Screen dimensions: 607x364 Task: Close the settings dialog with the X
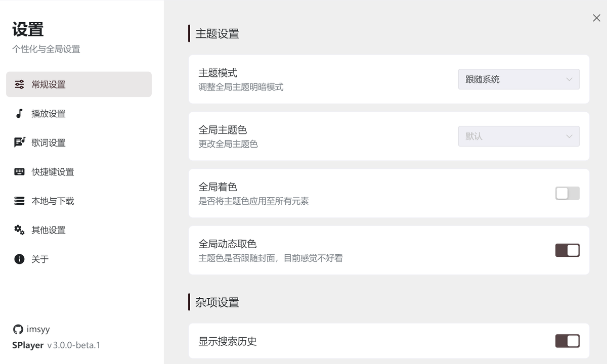(596, 18)
